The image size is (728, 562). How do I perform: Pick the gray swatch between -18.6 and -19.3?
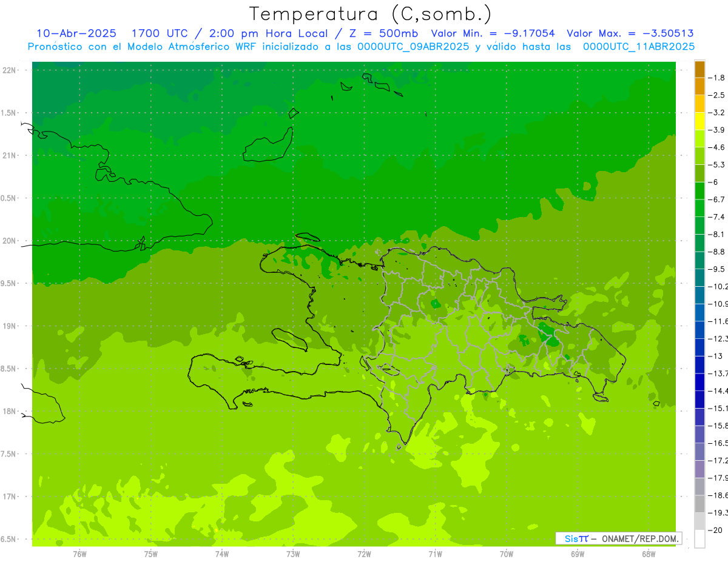(x=699, y=504)
